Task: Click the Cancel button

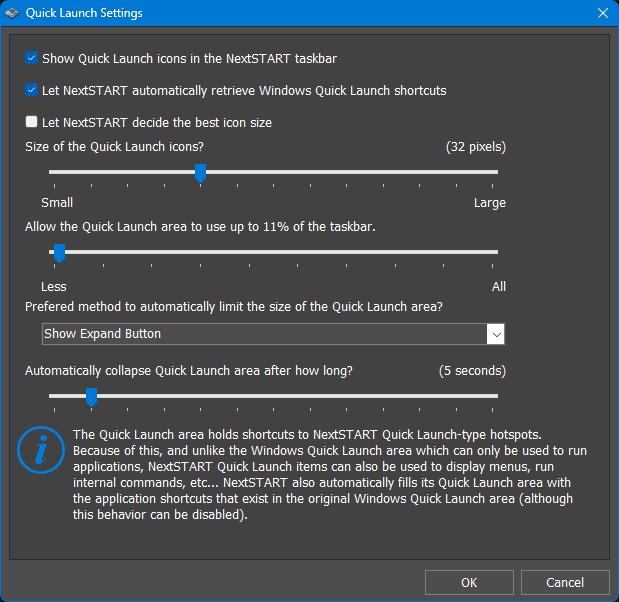Action: [x=565, y=582]
